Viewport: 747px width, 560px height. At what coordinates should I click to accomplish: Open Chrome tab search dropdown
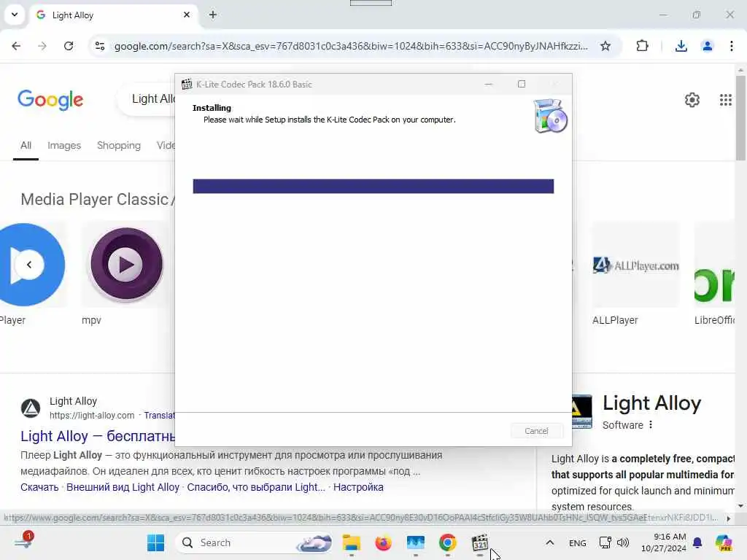tap(15, 15)
